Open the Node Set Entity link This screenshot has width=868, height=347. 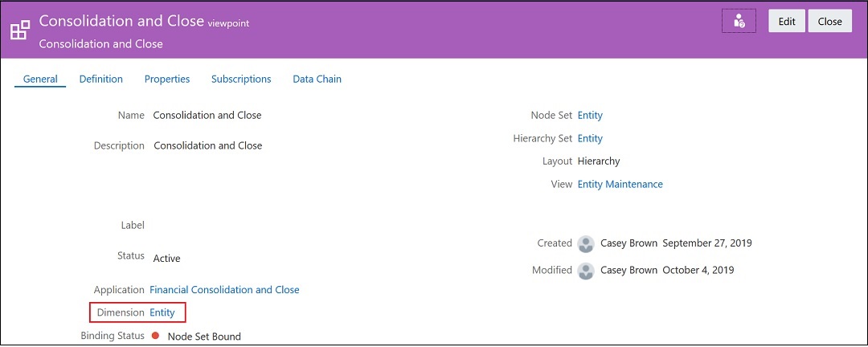(590, 116)
